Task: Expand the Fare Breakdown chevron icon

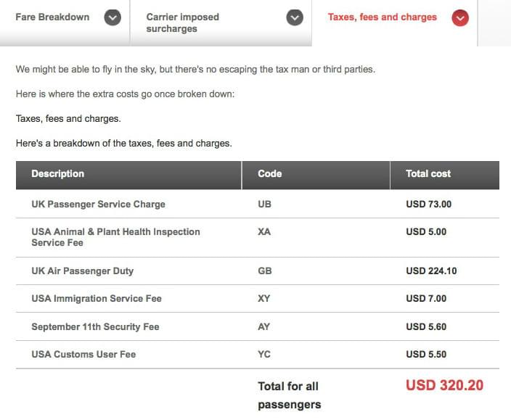Action: click(113, 17)
